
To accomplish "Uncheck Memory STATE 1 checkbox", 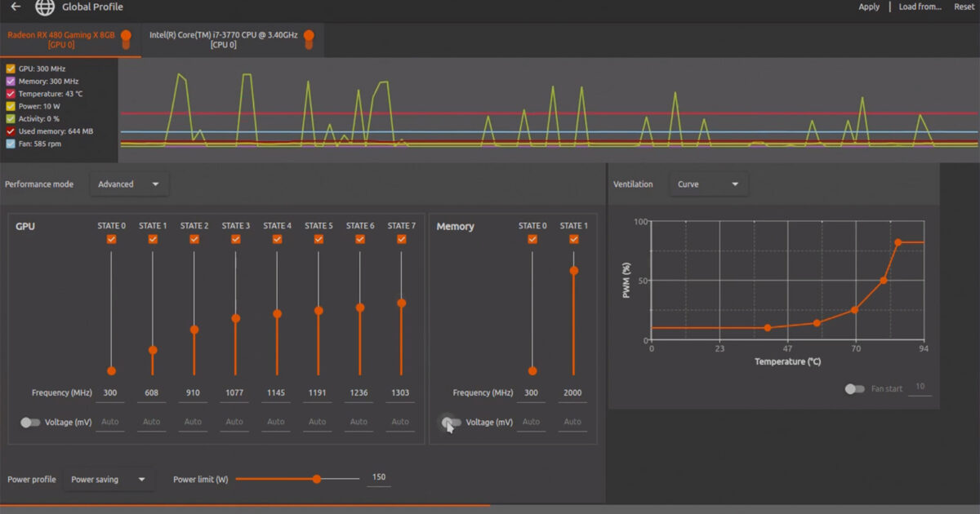I will tap(572, 239).
